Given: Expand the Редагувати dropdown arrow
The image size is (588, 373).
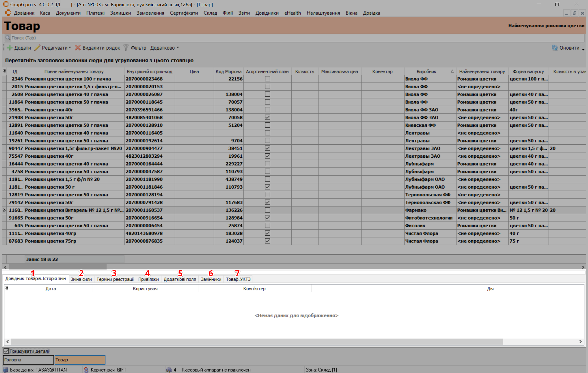Looking at the screenshot, I should click(x=70, y=48).
